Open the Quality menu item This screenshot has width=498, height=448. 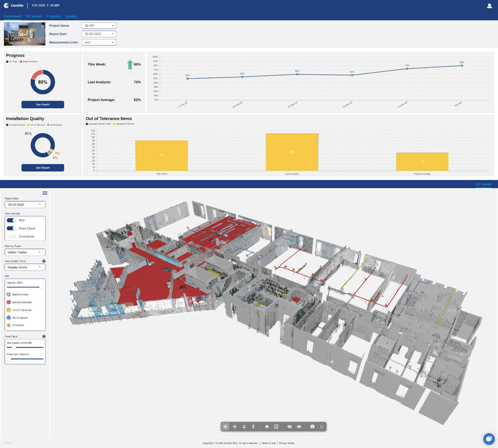[71, 16]
